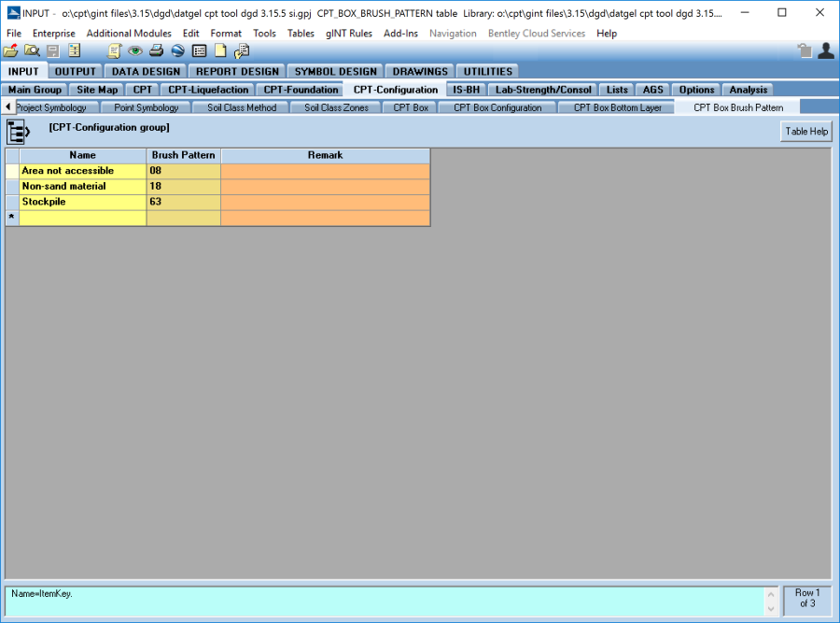Screen dimensions: 840x623
Task: Click the scroll document icon
Action: (x=115, y=51)
